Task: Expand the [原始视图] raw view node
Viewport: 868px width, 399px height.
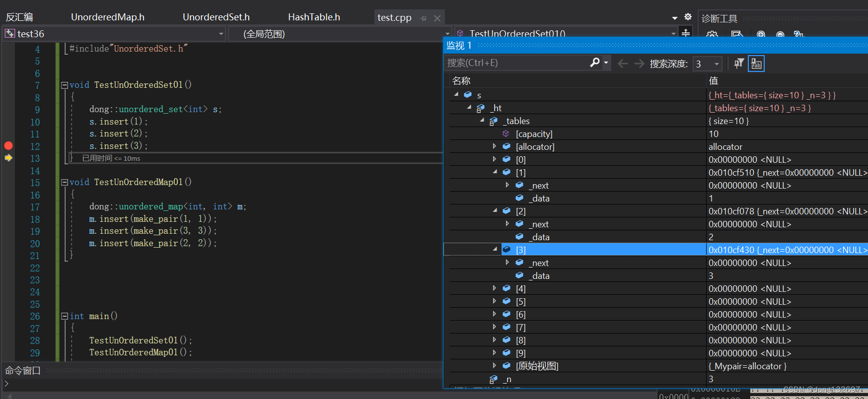Action: click(494, 365)
